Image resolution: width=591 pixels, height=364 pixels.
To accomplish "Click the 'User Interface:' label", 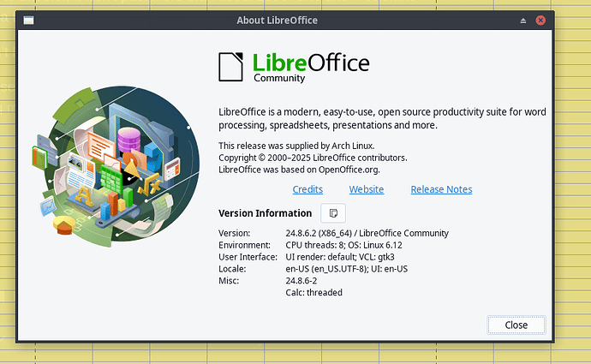I will 248,257.
